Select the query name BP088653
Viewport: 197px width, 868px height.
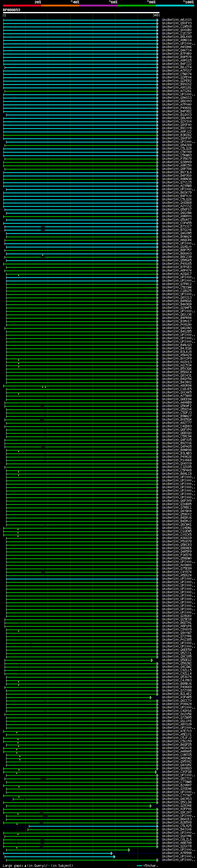[11, 10]
